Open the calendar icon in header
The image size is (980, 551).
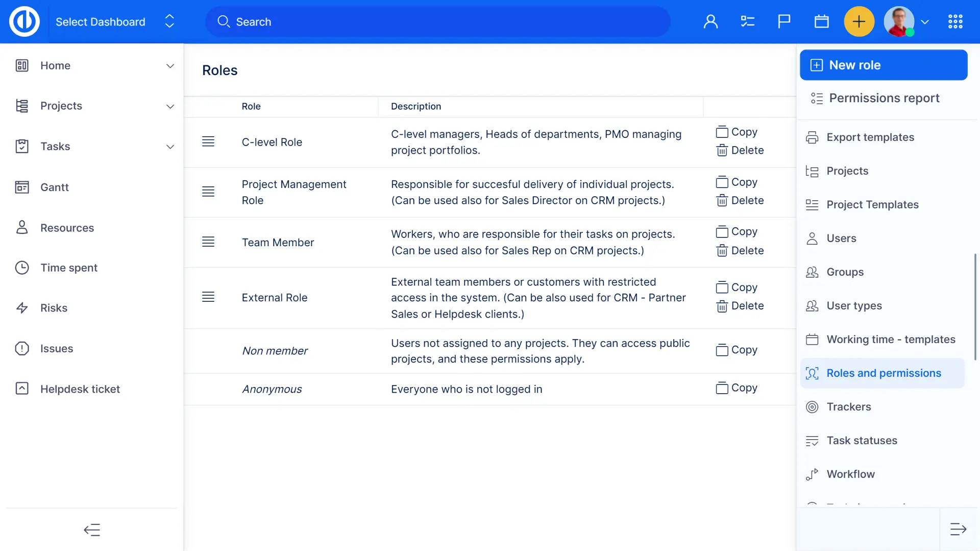[821, 21]
